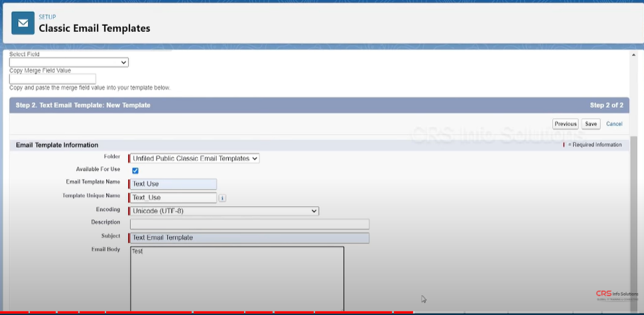Click the CRS Info Solutions logo
Image resolution: width=644 pixels, height=315 pixels.
(616, 295)
